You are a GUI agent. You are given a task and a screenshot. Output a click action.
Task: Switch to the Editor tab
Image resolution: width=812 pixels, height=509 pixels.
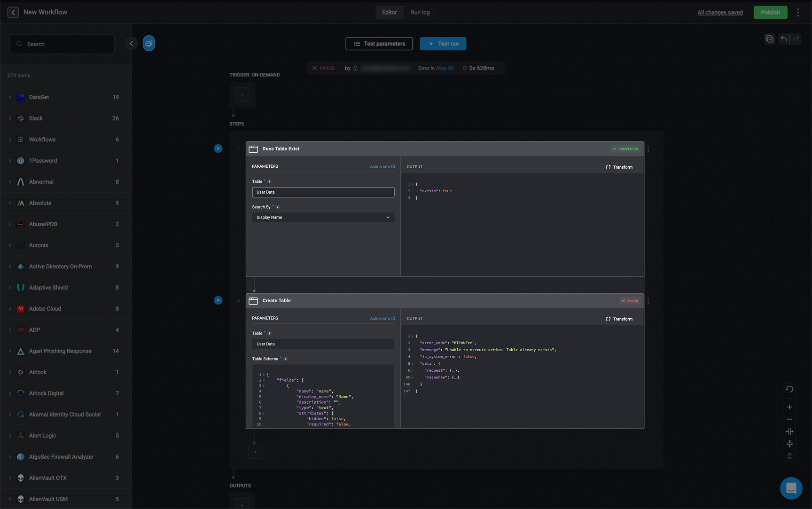(389, 13)
